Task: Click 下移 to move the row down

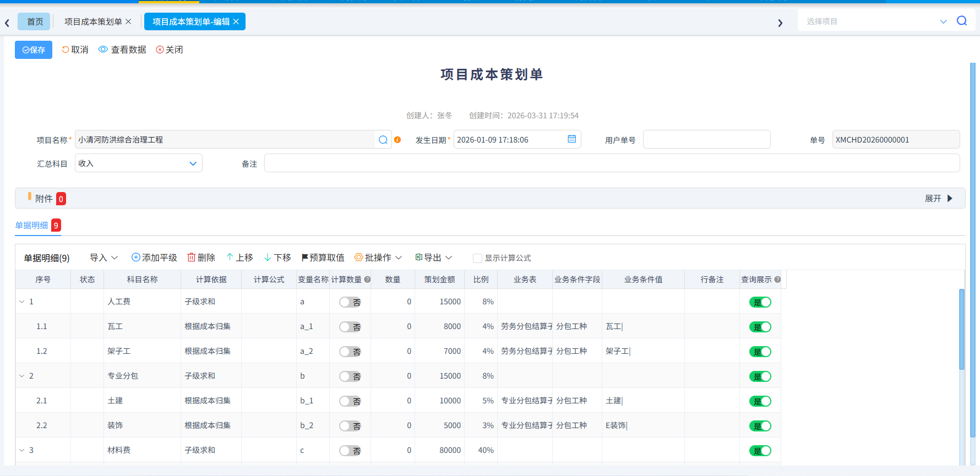Action: tap(277, 258)
